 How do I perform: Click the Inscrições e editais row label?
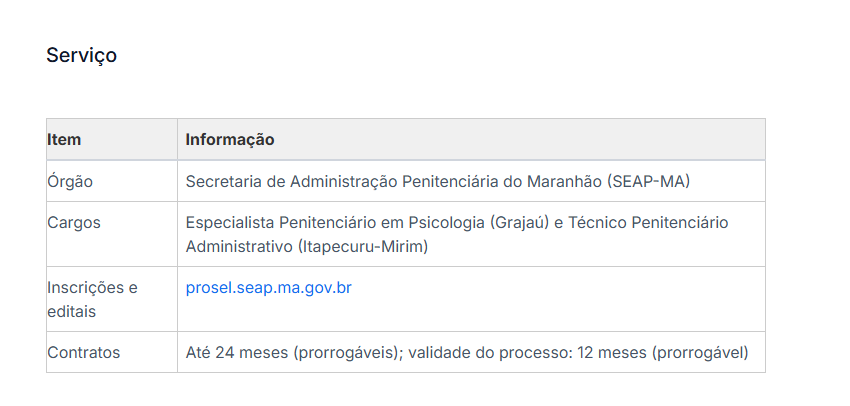tap(92, 299)
